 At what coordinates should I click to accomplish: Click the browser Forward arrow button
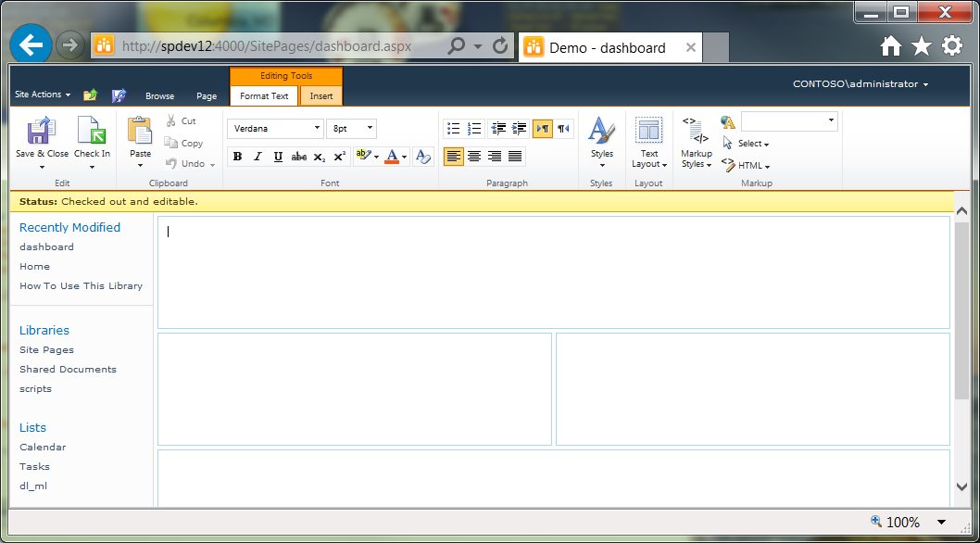coord(70,45)
